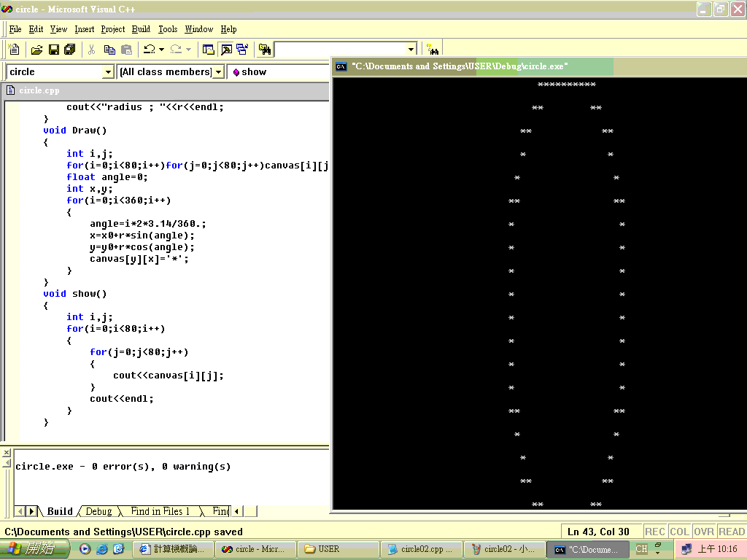Click the USER folder taskbar button

click(339, 549)
